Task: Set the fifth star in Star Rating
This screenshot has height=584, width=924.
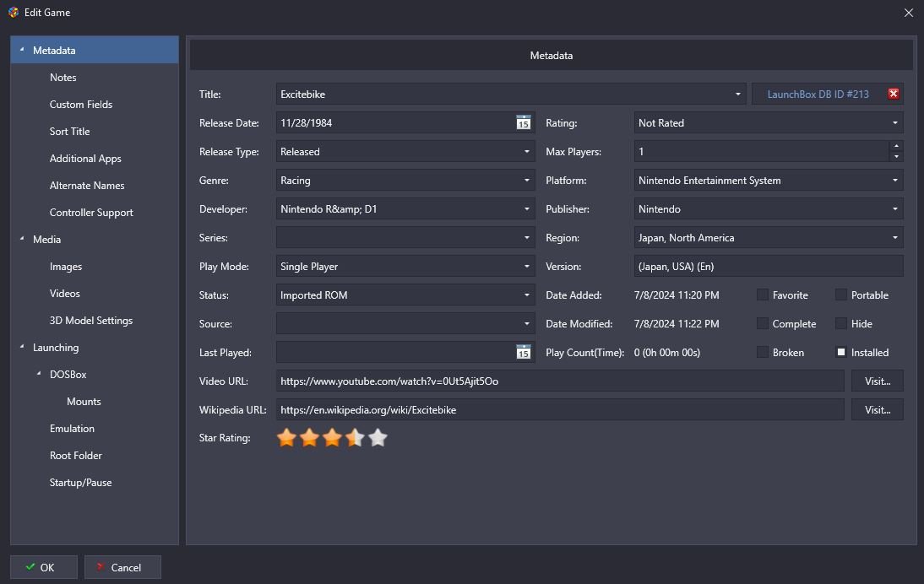Action: (378, 437)
